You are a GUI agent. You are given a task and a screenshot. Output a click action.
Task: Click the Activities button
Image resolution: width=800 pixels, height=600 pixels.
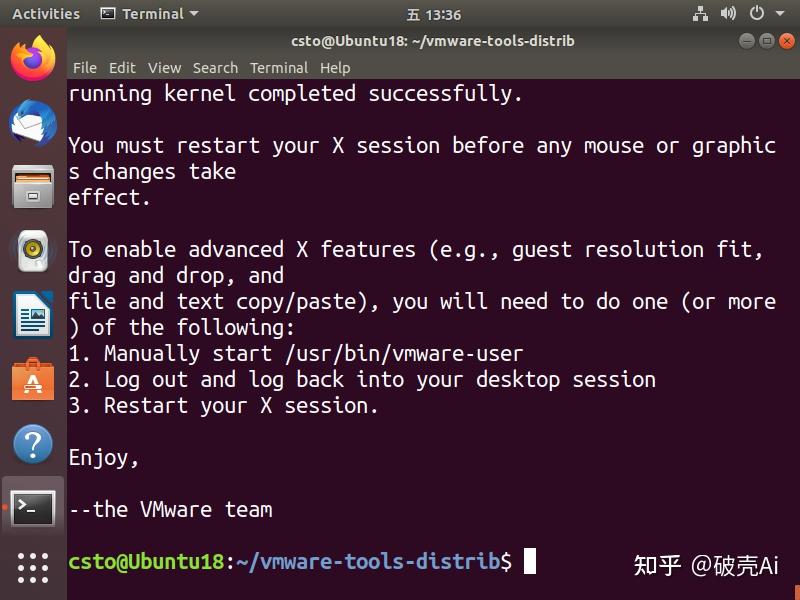[45, 13]
